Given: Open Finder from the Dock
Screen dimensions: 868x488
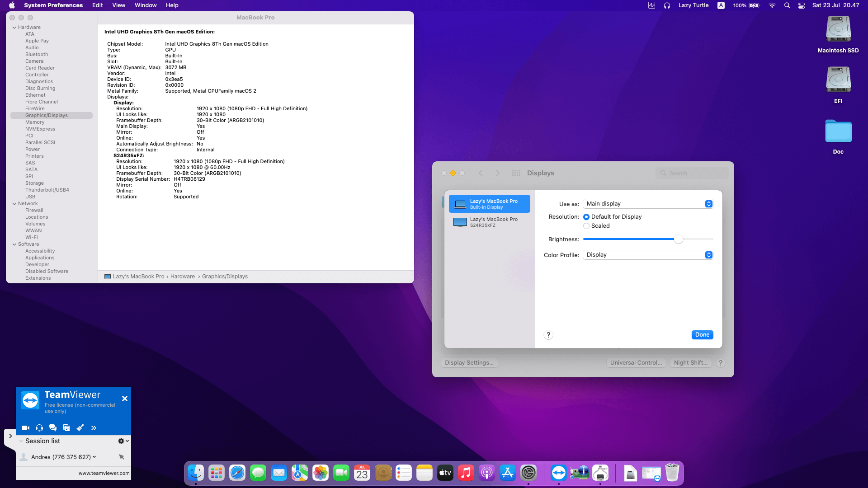Looking at the screenshot, I should click(196, 473).
